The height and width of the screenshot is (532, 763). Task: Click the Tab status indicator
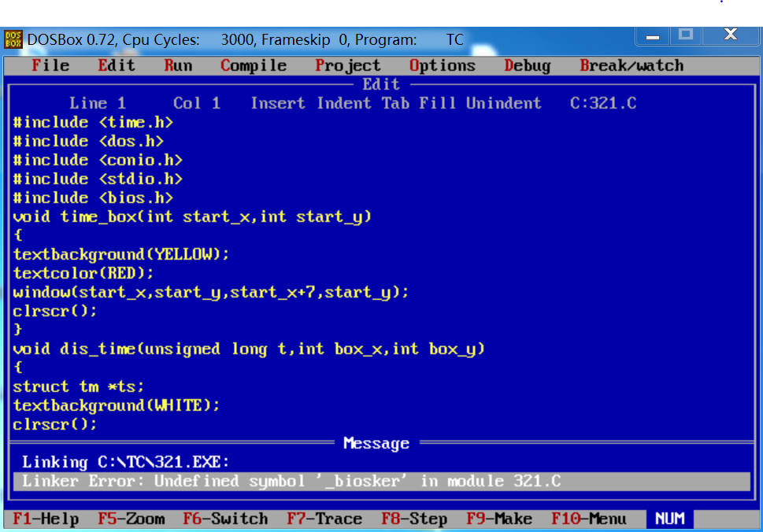point(395,103)
